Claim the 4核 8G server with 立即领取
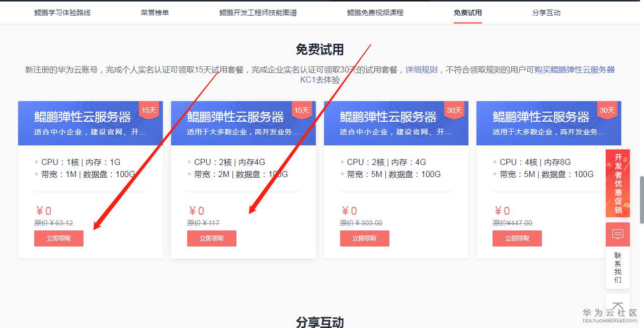The image size is (644, 328). (x=517, y=238)
